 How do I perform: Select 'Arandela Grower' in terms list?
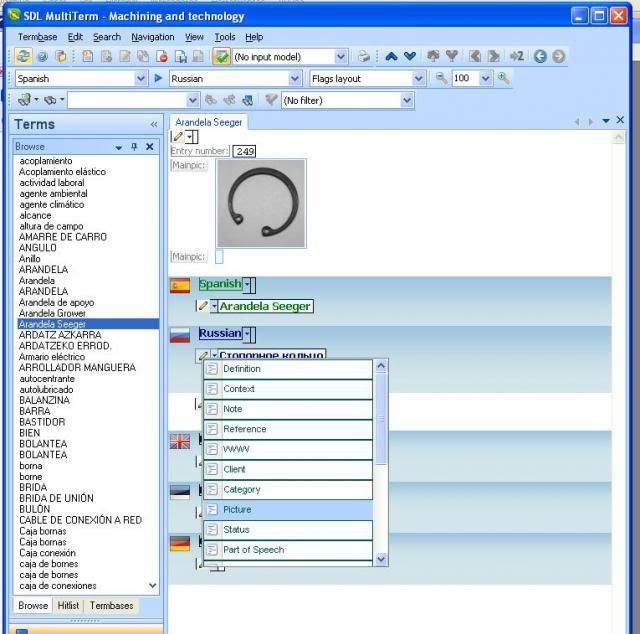pos(52,313)
